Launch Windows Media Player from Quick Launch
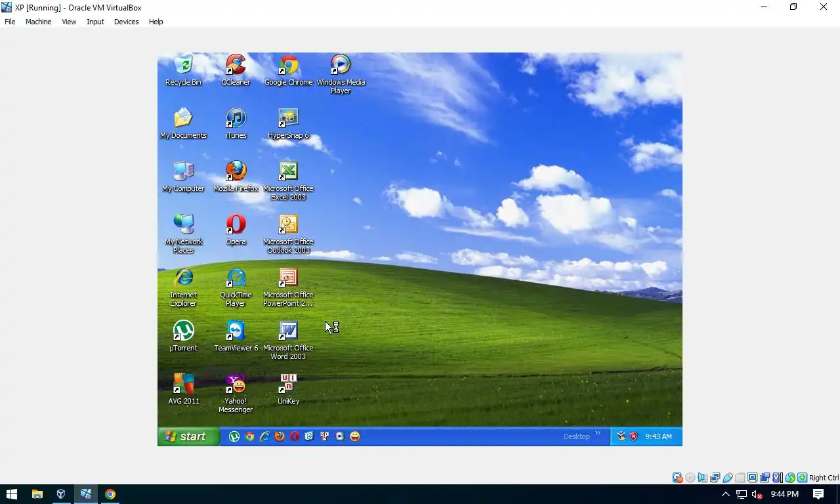Image resolution: width=840 pixels, height=504 pixels. pyautogui.click(x=340, y=436)
